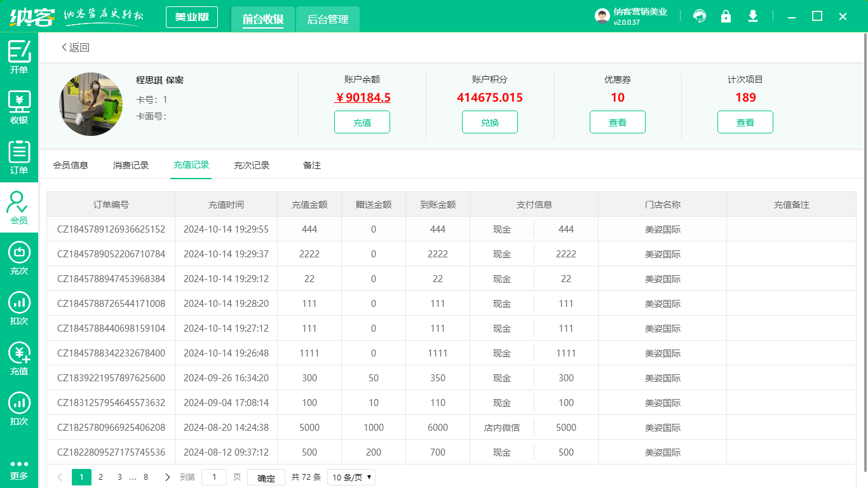Open the 10条/页 page size dropdown

click(x=351, y=477)
